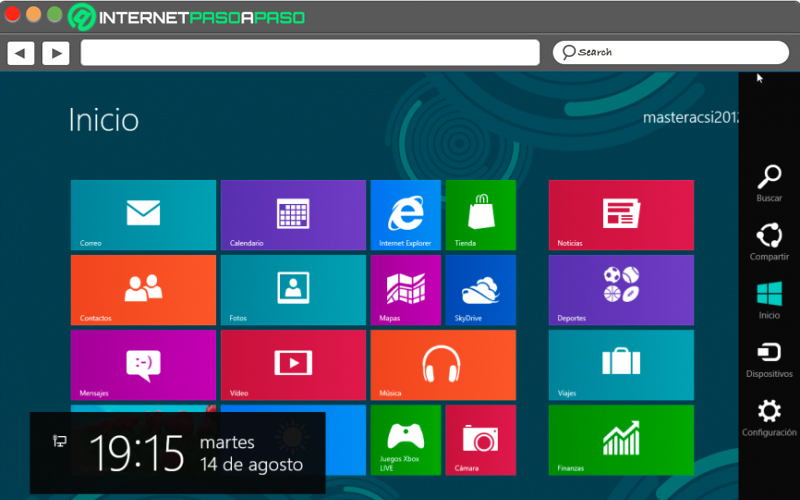Click the browser forward arrow button

[x=56, y=53]
